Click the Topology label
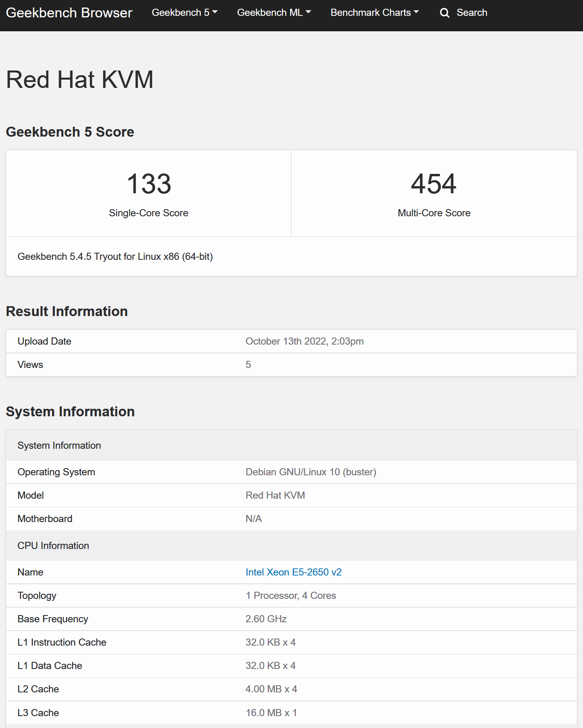583x728 pixels. (x=37, y=596)
